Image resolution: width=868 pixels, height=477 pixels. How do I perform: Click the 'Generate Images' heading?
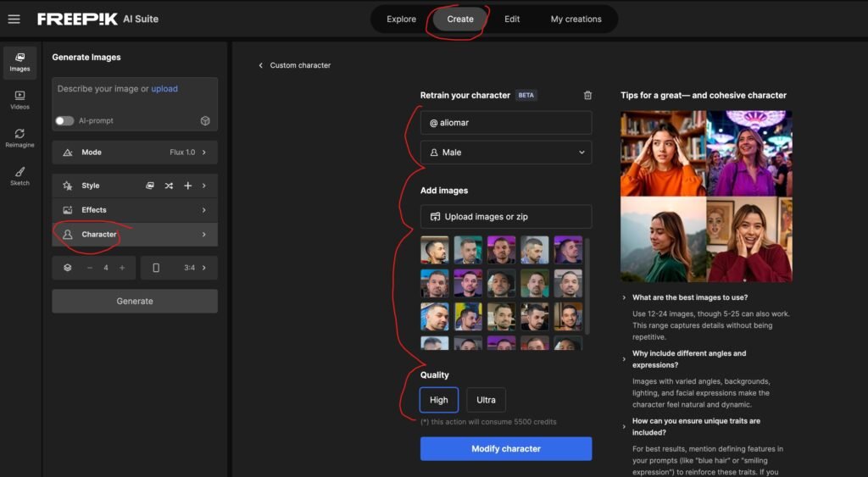point(86,57)
